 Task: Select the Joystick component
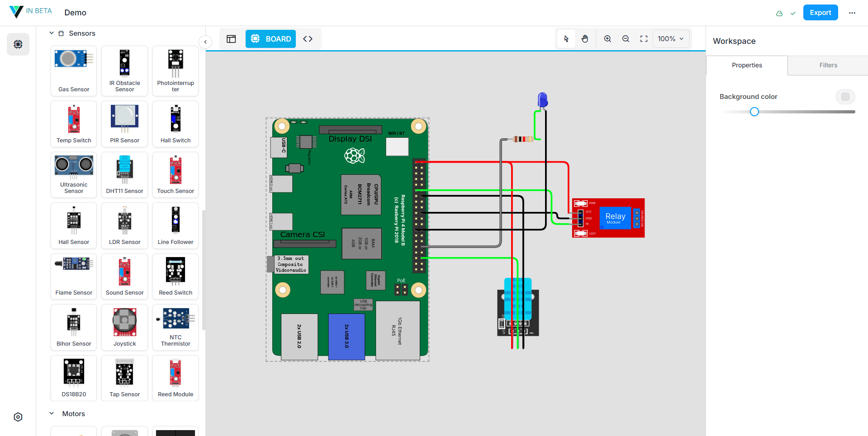tap(124, 327)
